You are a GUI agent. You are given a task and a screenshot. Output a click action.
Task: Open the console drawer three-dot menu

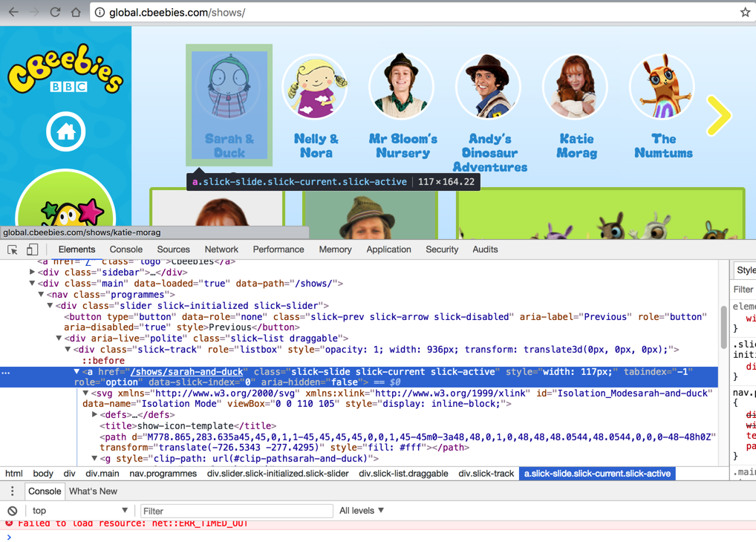tap(13, 491)
